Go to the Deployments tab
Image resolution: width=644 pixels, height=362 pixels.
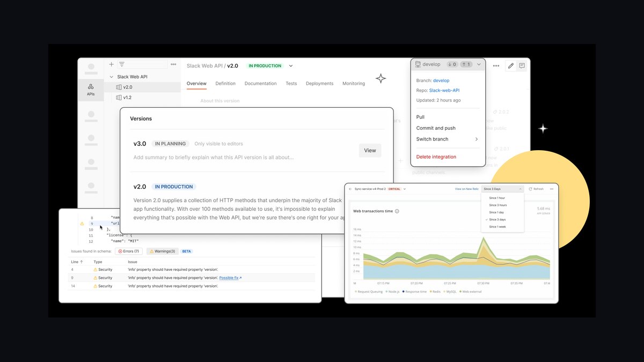coord(319,83)
